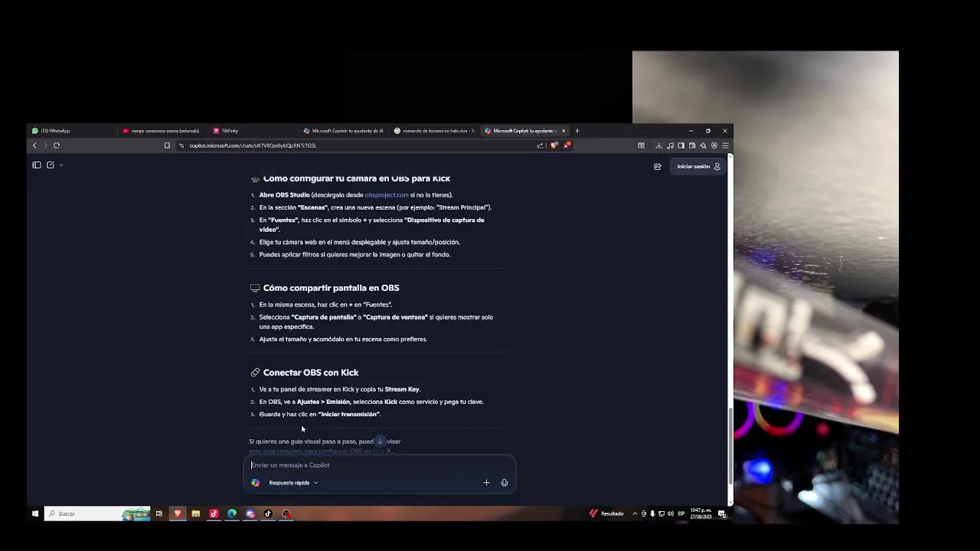Close the active Copilot tab
Viewport: 980px width, 551px height.
pyautogui.click(x=563, y=131)
